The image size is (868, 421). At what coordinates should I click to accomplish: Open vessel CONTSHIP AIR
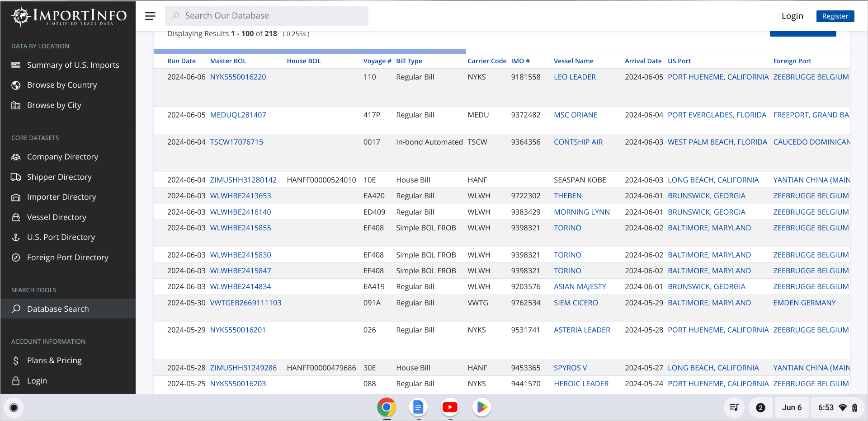click(578, 142)
